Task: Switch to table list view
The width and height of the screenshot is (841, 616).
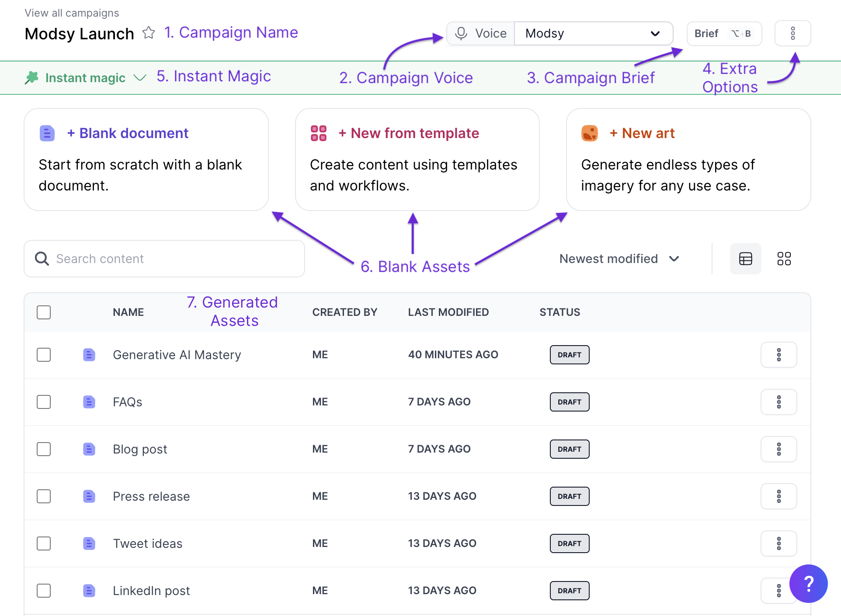Action: pyautogui.click(x=746, y=259)
